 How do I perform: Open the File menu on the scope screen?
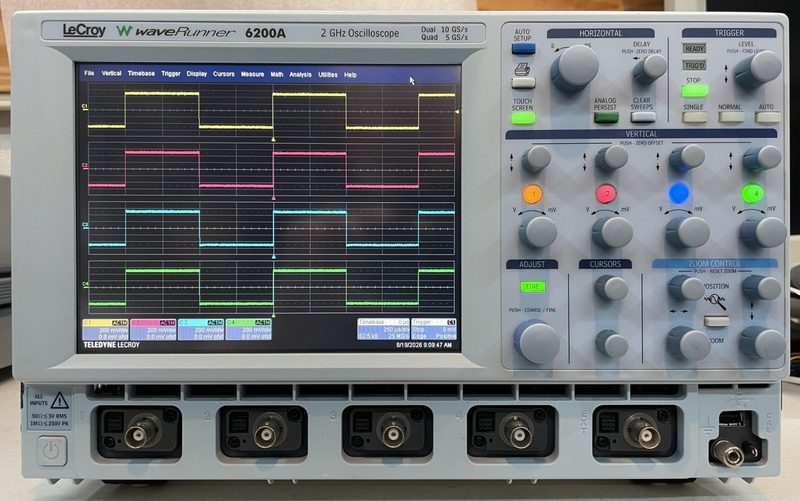[89, 73]
